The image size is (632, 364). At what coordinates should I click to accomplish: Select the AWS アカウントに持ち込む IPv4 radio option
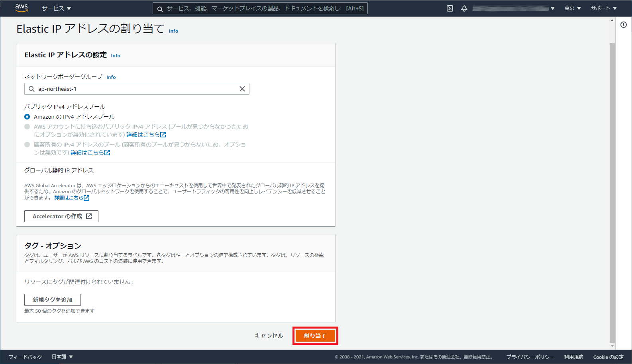click(27, 127)
